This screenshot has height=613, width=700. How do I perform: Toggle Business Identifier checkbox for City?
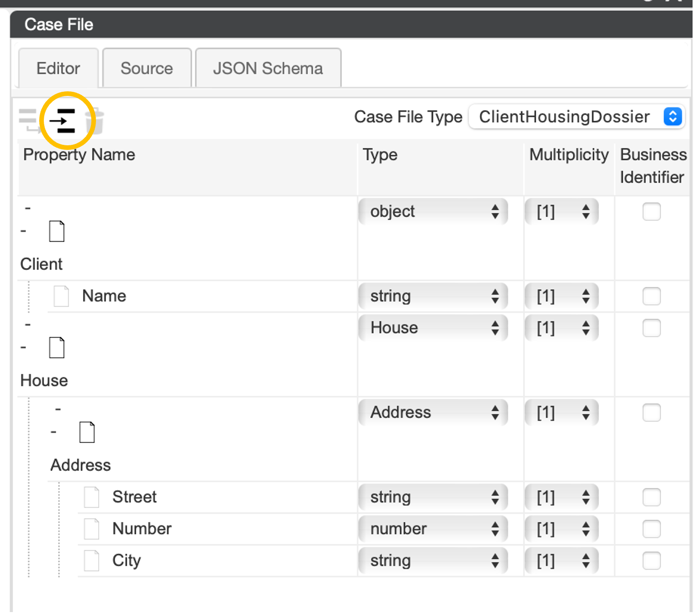[x=651, y=560]
